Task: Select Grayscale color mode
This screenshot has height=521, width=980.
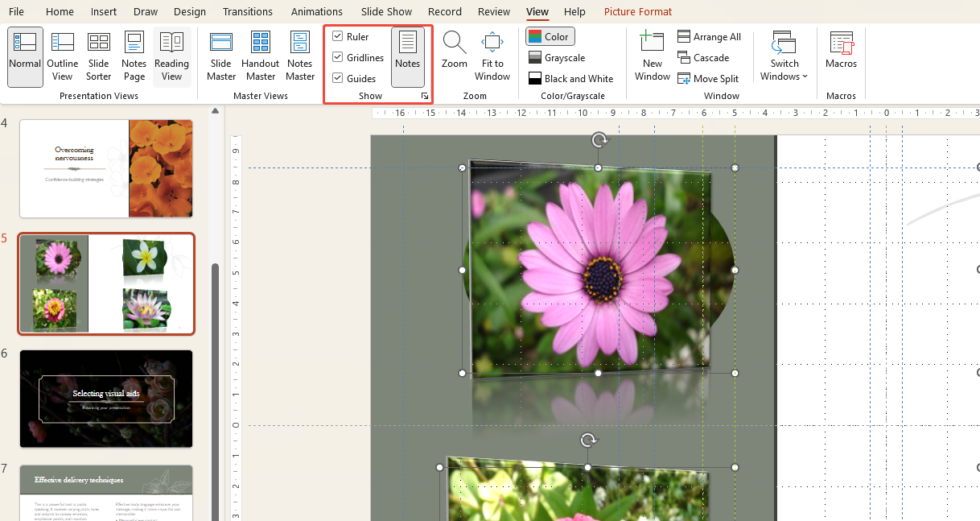Action: click(556, 58)
